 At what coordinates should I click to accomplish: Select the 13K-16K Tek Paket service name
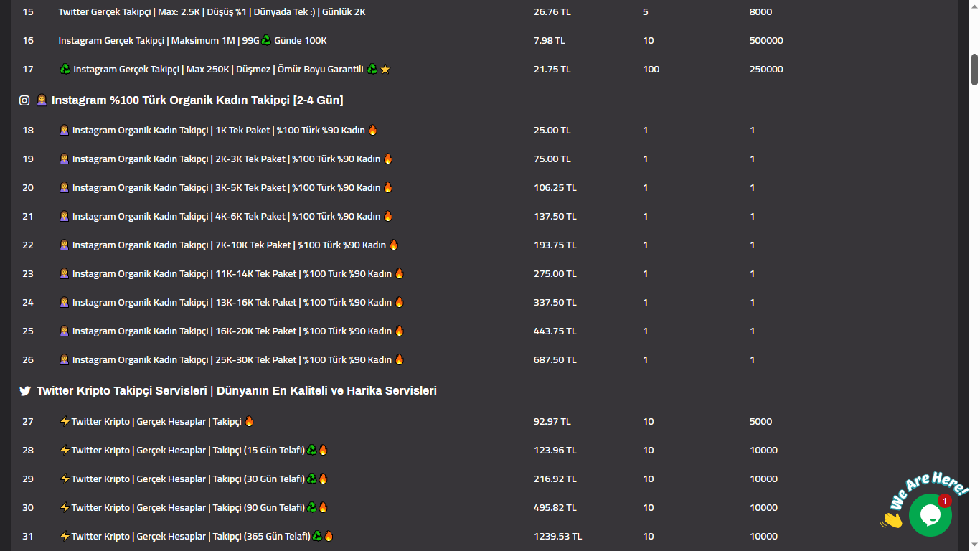pyautogui.click(x=232, y=302)
